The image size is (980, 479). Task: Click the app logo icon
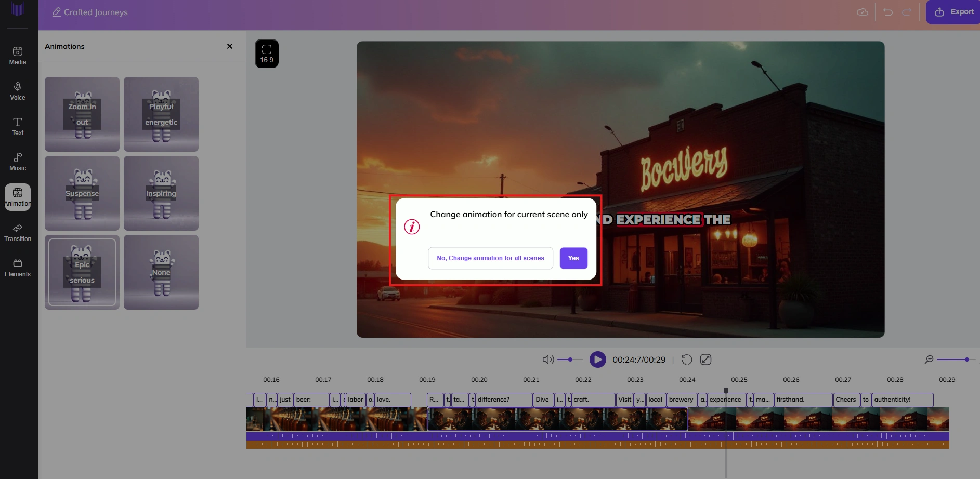click(18, 9)
